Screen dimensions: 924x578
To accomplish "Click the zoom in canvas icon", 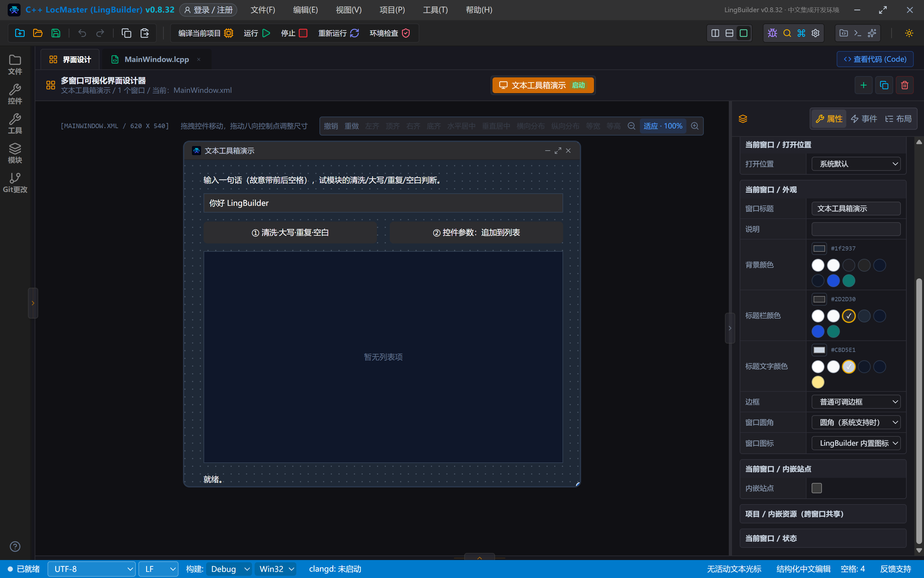I will click(x=695, y=126).
